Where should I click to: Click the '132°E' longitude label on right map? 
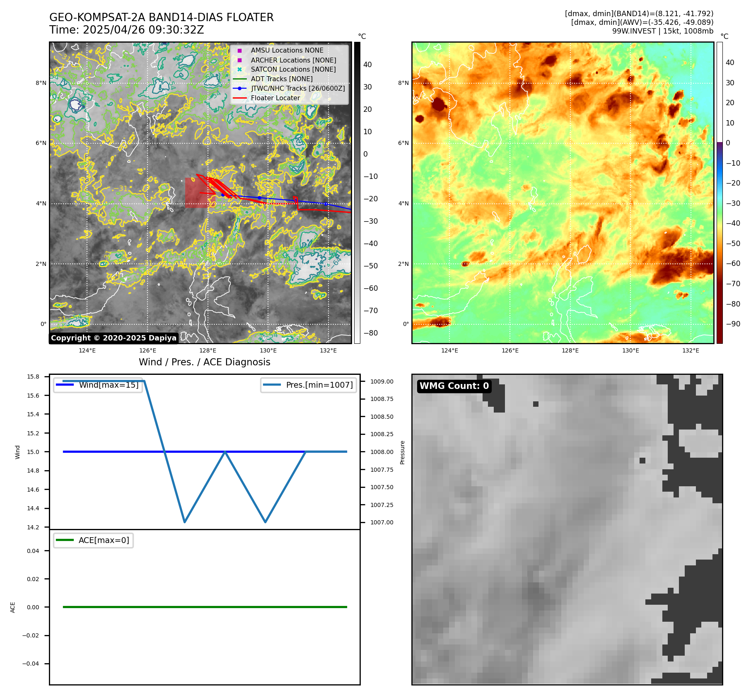click(691, 350)
